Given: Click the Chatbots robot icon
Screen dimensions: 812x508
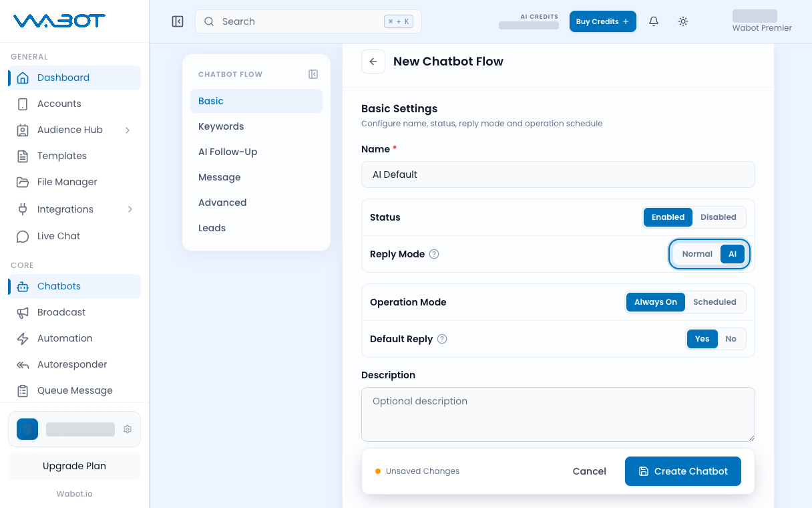Looking at the screenshot, I should [23, 286].
